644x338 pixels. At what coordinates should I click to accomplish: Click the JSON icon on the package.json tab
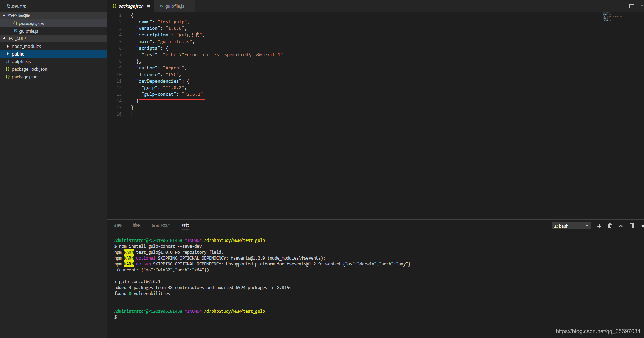point(115,6)
